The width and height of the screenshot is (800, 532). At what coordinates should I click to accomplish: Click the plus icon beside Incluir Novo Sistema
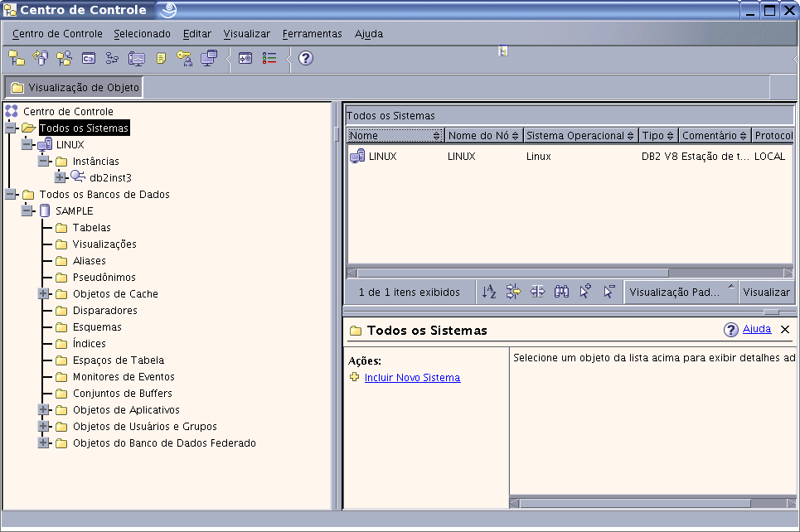(355, 377)
